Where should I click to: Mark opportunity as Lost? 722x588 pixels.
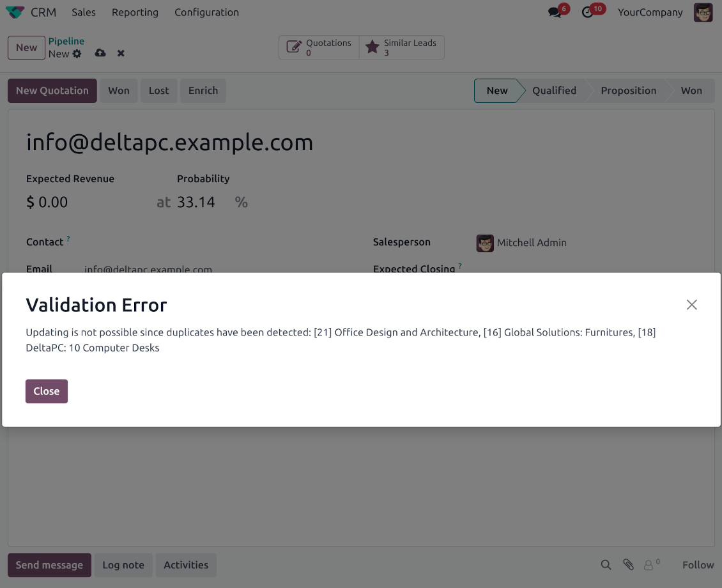point(159,91)
